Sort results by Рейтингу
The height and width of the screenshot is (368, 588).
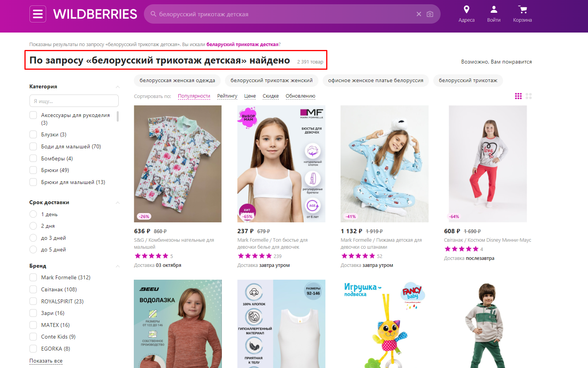(x=227, y=96)
